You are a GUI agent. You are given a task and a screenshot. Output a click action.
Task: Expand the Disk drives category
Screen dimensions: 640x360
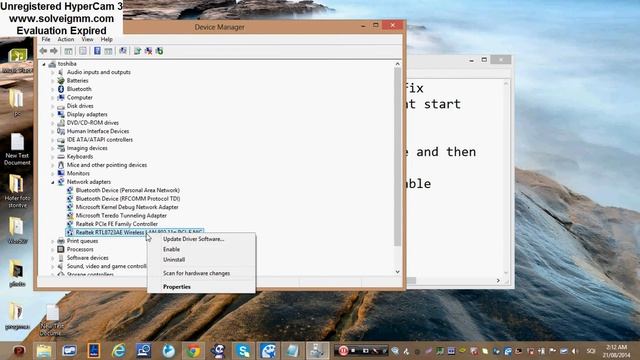pyautogui.click(x=53, y=106)
